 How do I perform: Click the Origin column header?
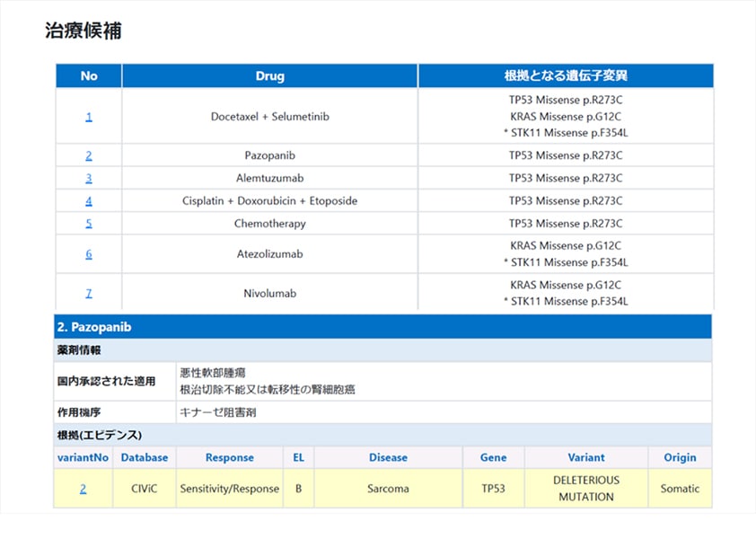(x=680, y=457)
